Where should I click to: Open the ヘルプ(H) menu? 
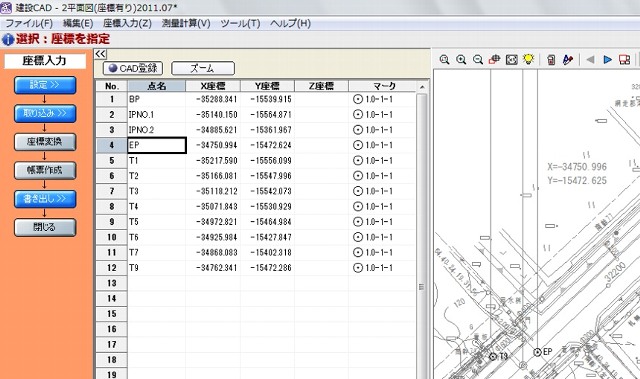291,24
